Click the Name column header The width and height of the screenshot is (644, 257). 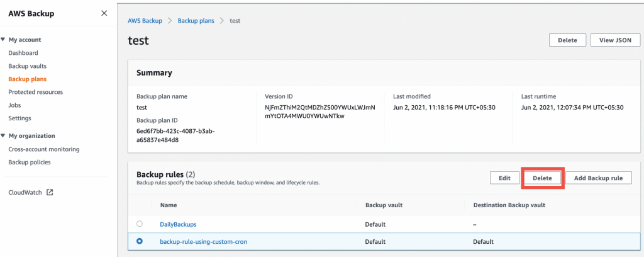click(169, 205)
